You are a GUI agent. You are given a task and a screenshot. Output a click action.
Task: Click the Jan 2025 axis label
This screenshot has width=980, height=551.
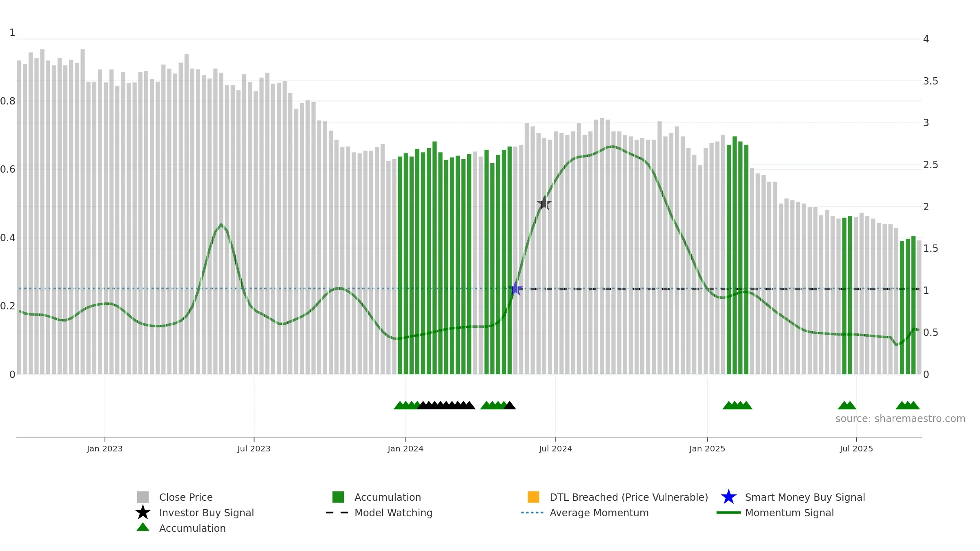(707, 449)
